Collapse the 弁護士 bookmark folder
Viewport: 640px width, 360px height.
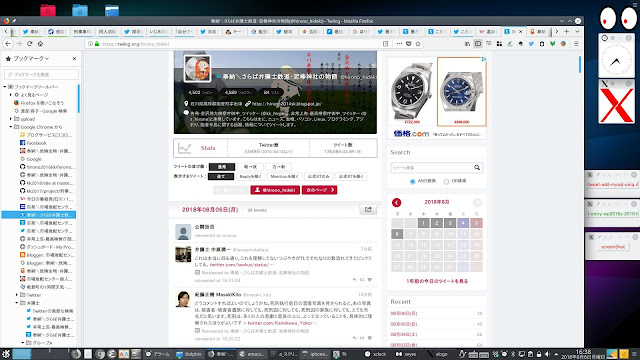(17, 303)
